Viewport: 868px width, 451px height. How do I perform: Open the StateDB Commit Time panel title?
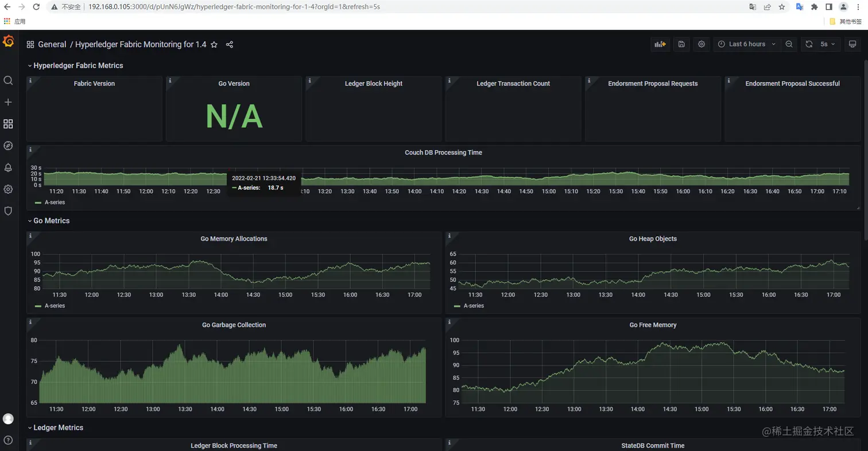[653, 446]
